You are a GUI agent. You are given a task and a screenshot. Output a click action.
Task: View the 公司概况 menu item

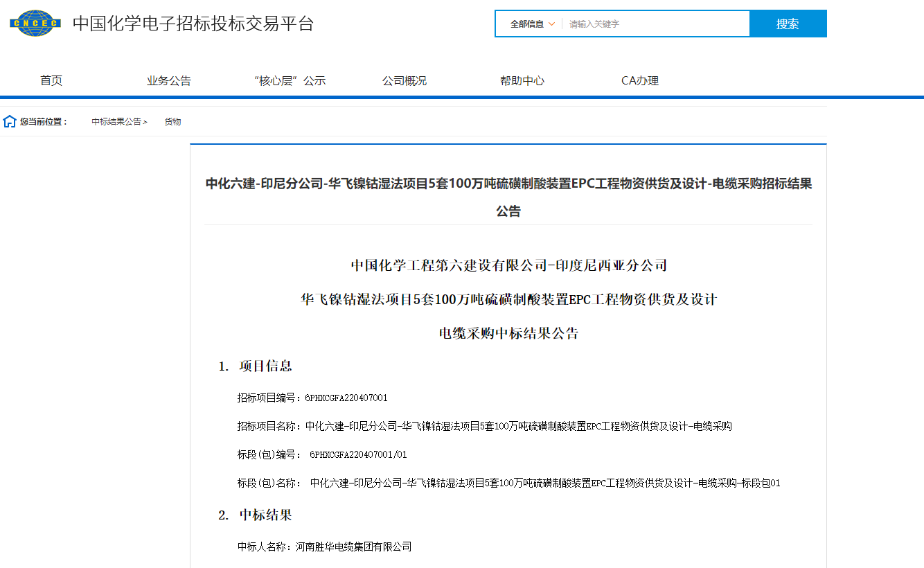click(405, 80)
